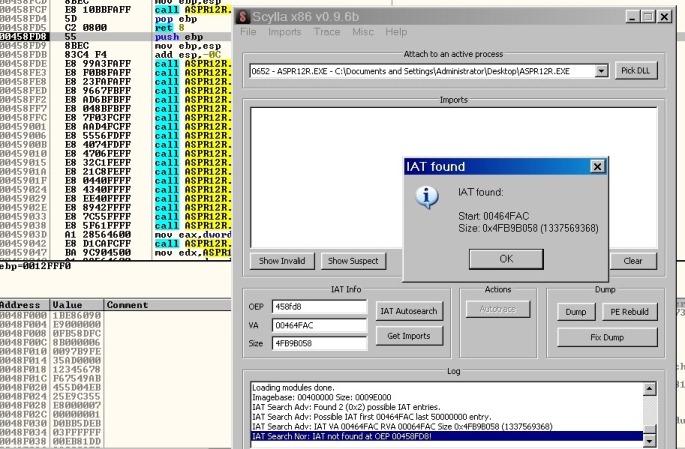Screen dimensions: 685x449
Task: Click OK in the IAT found dialog
Action: pos(506,259)
